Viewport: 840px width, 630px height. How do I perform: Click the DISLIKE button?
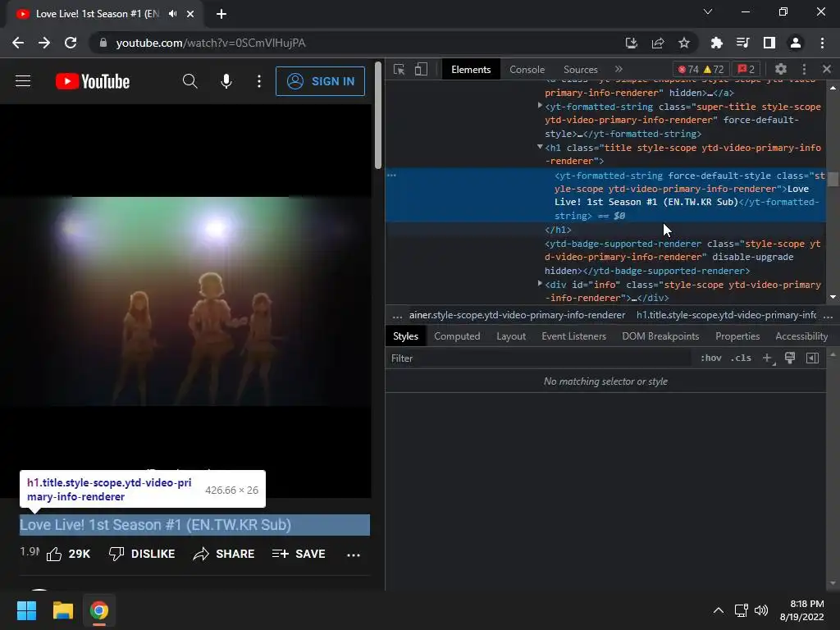(142, 554)
